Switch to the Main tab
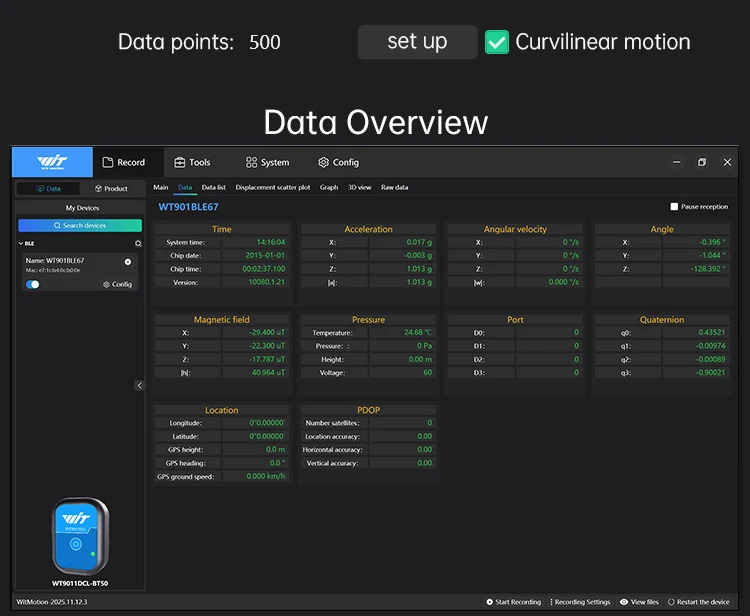 (161, 187)
